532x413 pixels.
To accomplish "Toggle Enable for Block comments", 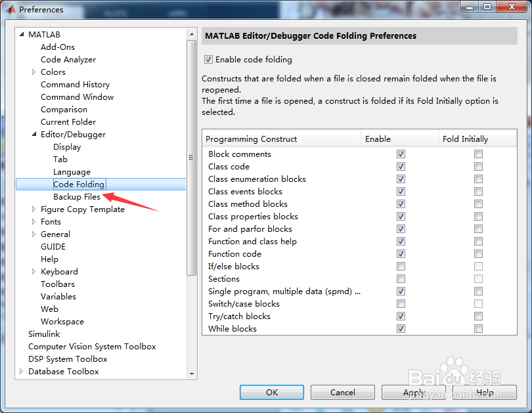I will [401, 154].
